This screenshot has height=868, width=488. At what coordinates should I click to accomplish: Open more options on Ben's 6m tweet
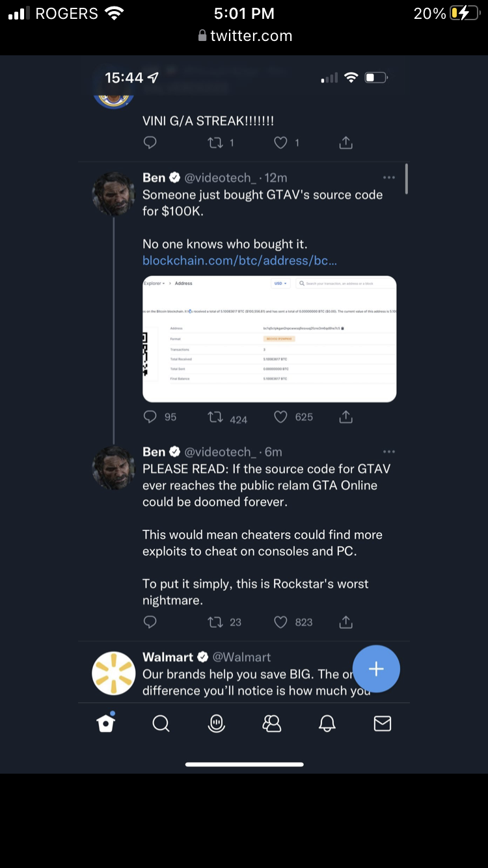coord(389,452)
